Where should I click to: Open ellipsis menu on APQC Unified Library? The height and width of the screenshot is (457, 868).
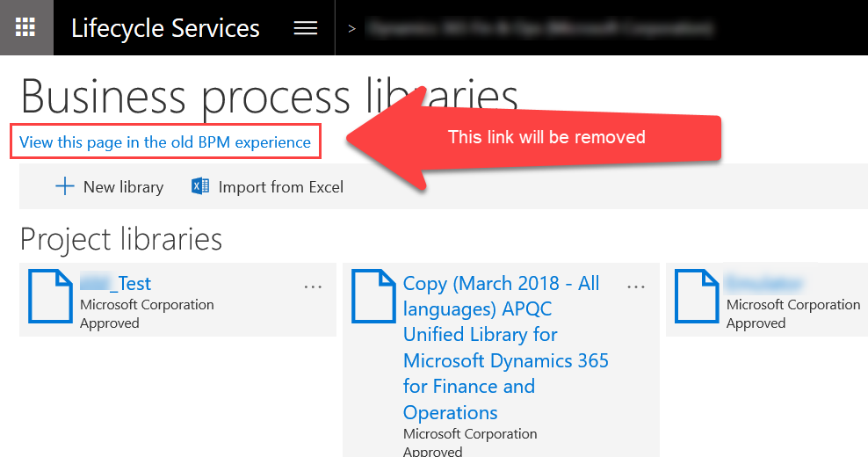636,287
